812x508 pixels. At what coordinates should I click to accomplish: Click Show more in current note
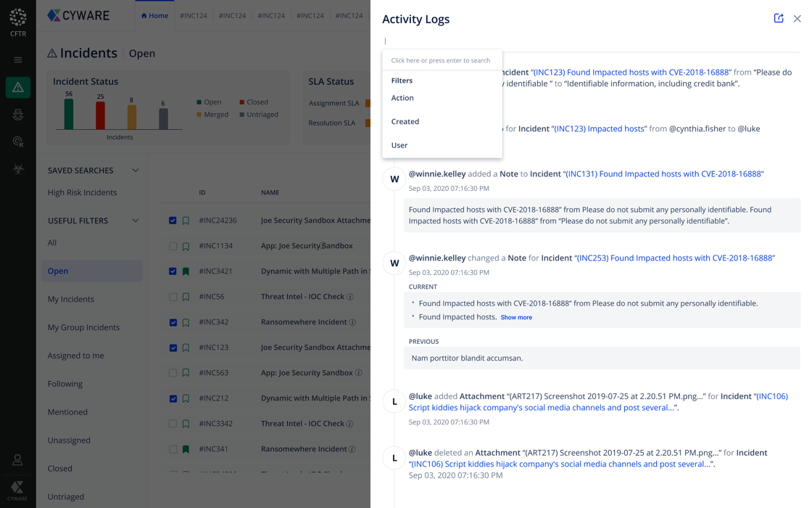click(x=516, y=317)
